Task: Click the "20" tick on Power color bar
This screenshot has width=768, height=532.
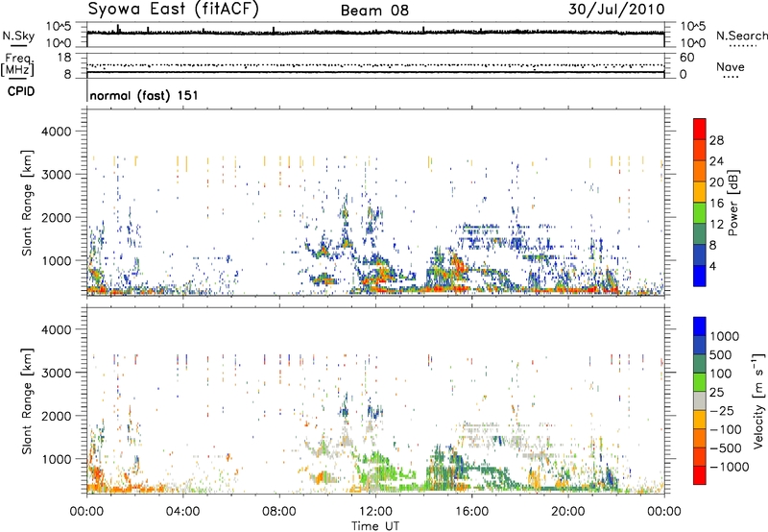Action: pyautogui.click(x=716, y=182)
